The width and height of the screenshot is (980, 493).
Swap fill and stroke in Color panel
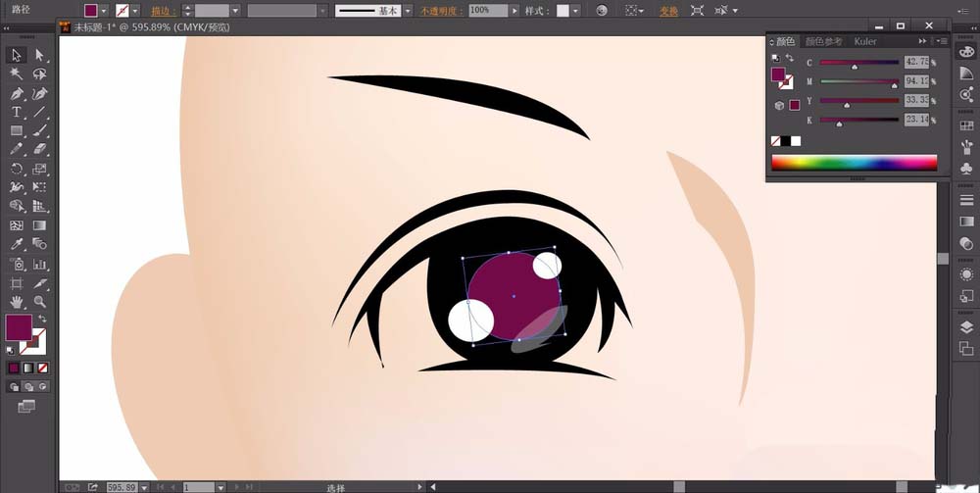789,59
